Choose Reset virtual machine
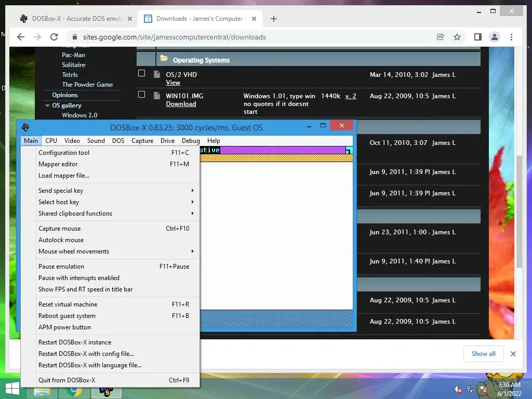Screen dimensions: 532x399 coord(118,304)
